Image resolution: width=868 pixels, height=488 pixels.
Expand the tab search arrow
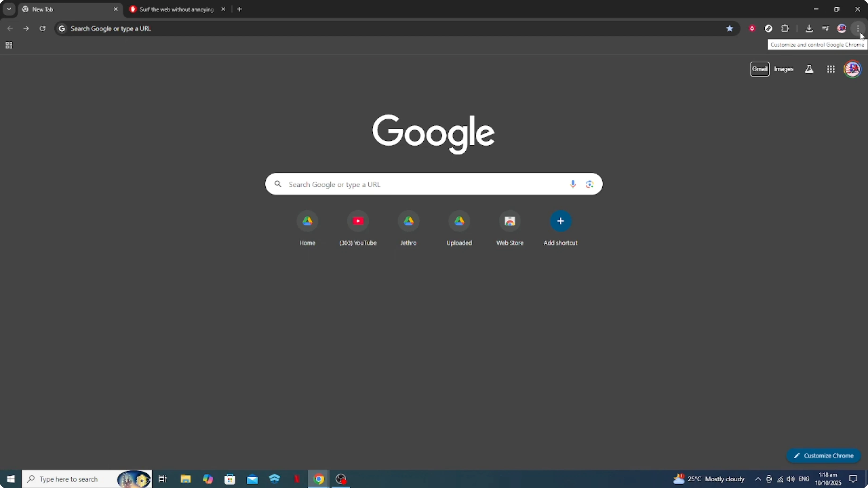pos(9,9)
